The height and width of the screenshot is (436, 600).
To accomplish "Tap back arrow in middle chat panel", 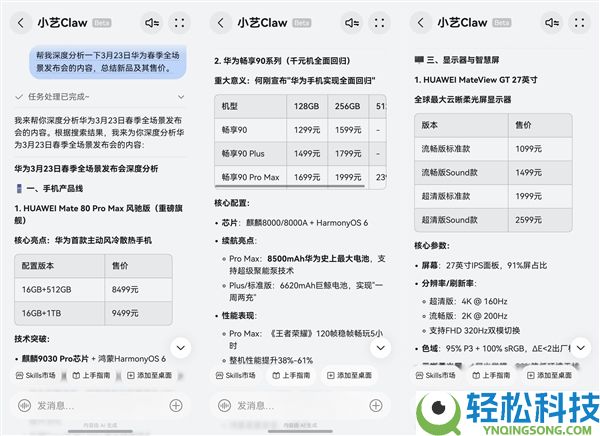I will [221, 23].
